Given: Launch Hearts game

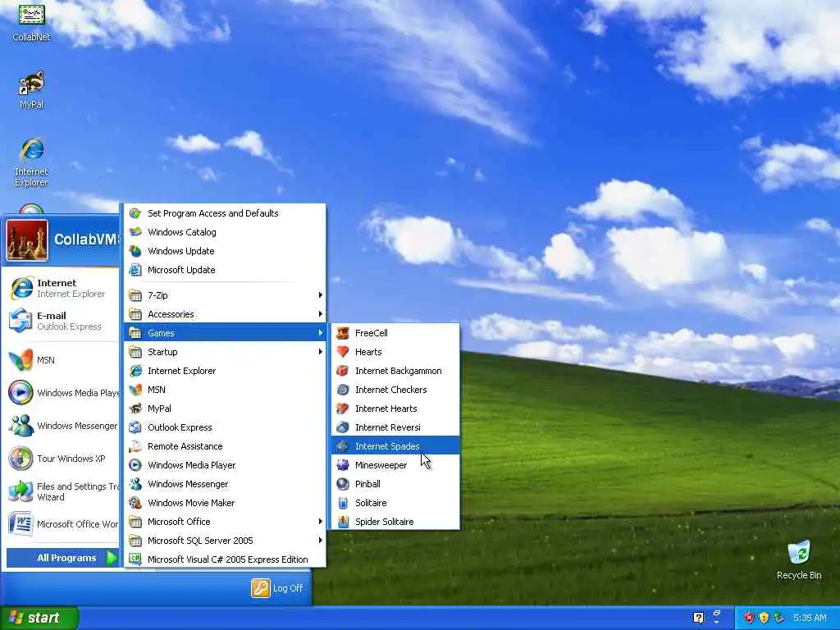Looking at the screenshot, I should pyautogui.click(x=395, y=352).
